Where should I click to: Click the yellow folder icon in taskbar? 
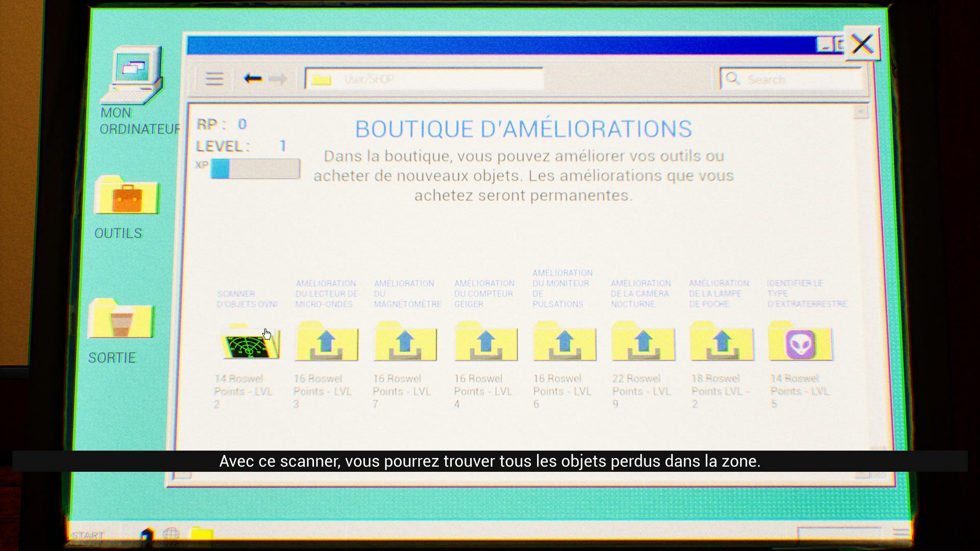click(x=202, y=534)
